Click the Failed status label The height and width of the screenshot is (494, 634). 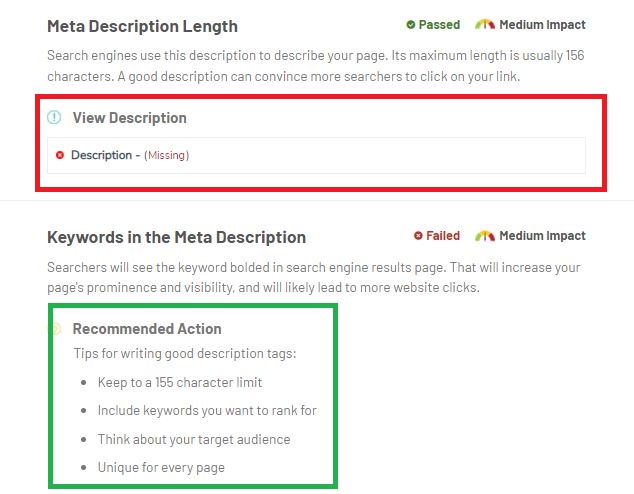[x=443, y=236]
